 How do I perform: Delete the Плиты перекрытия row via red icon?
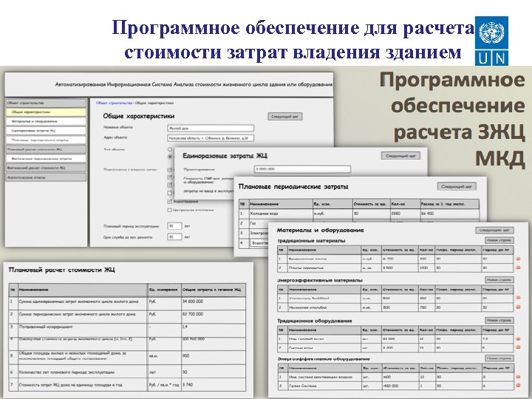coord(518,267)
